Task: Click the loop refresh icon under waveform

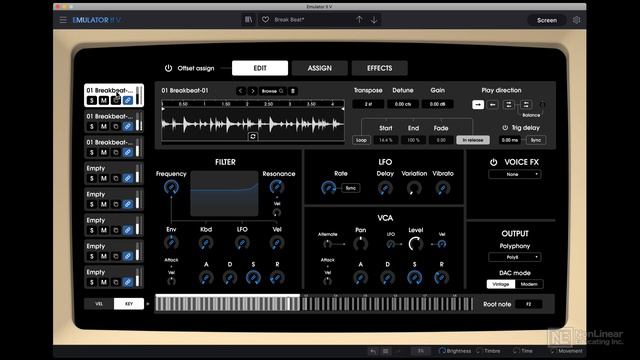Action: coord(253,136)
